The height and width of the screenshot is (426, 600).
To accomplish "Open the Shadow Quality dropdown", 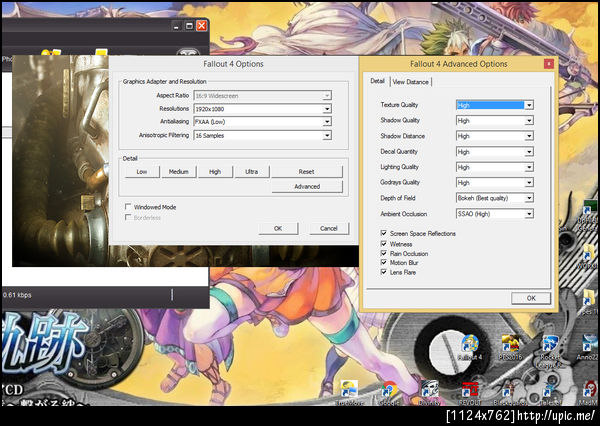I will (x=495, y=121).
